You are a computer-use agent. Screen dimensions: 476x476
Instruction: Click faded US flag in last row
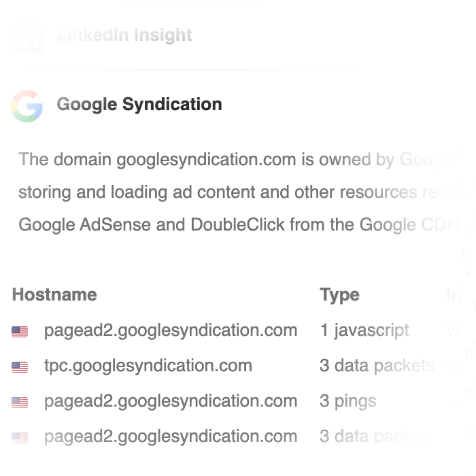coord(20,438)
